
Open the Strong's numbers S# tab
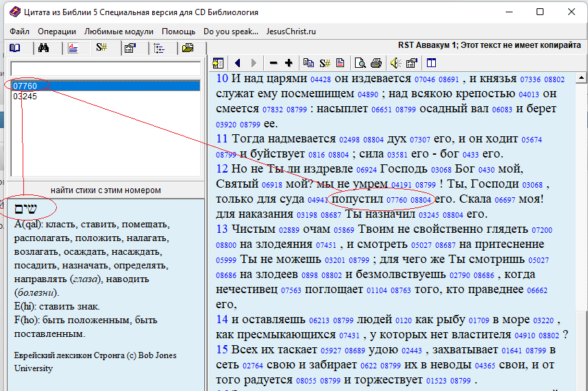click(101, 48)
